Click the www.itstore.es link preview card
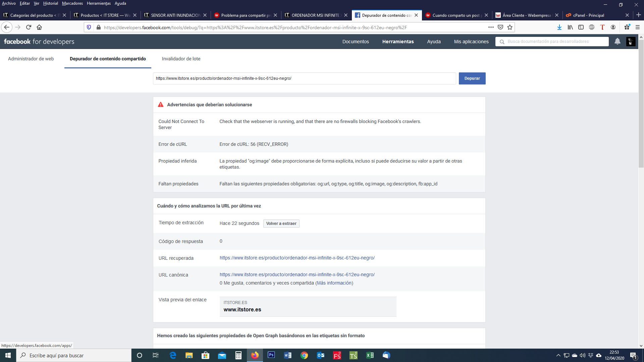This screenshot has height=362, width=644. coord(308,306)
